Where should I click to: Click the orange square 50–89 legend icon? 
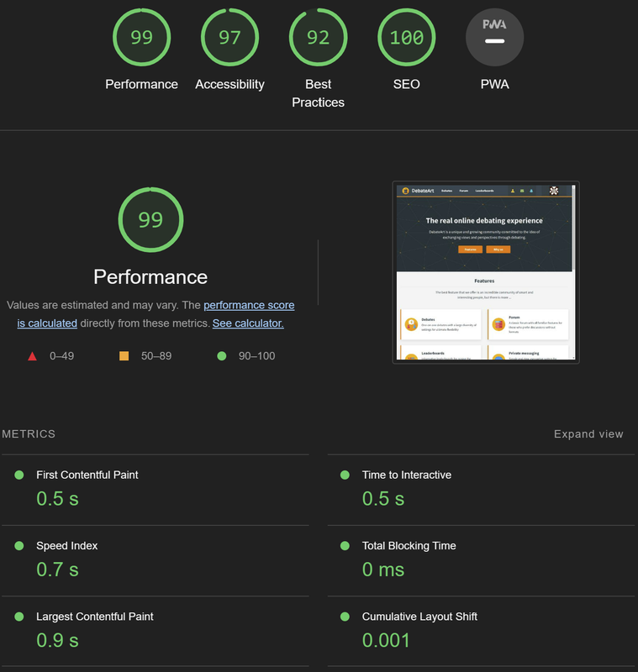pyautogui.click(x=124, y=355)
